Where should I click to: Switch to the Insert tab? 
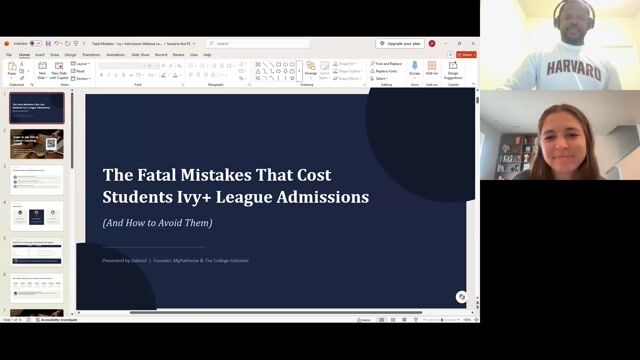[40, 55]
